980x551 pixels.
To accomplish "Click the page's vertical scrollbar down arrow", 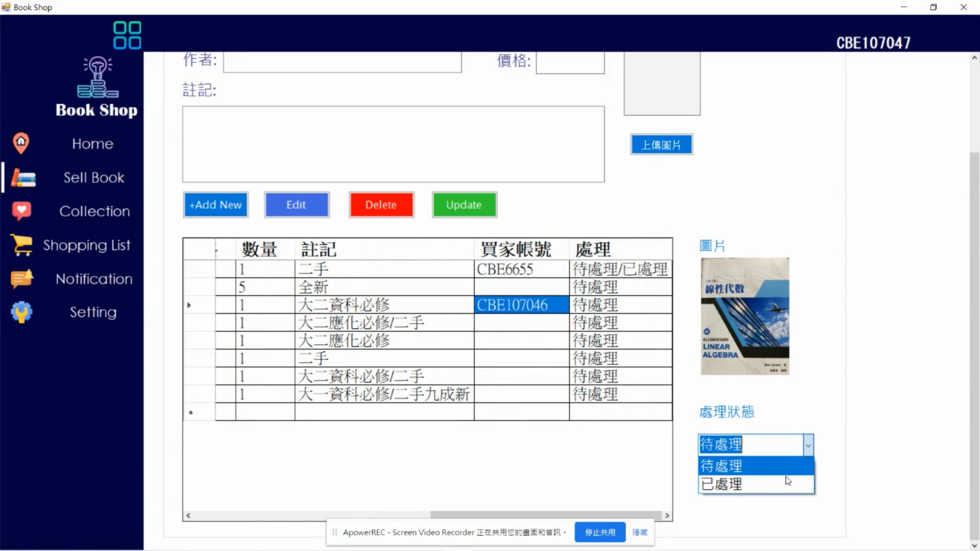I will tap(974, 545).
